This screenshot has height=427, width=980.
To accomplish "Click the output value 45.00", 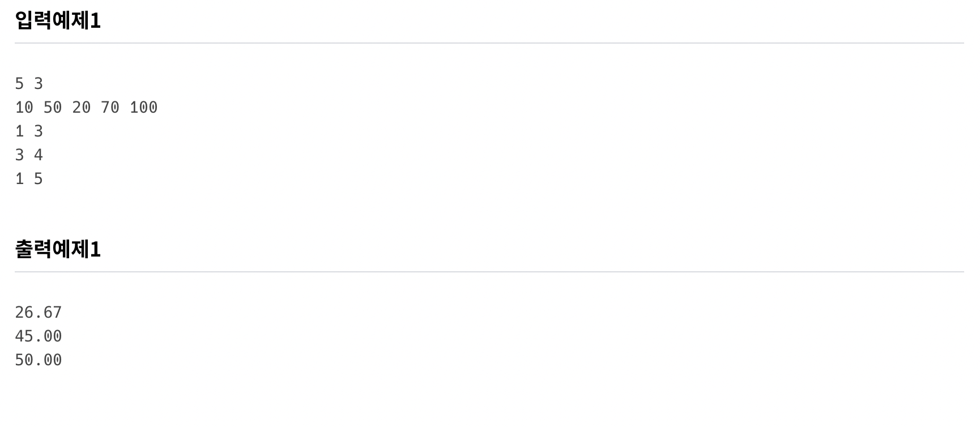I will tap(39, 336).
